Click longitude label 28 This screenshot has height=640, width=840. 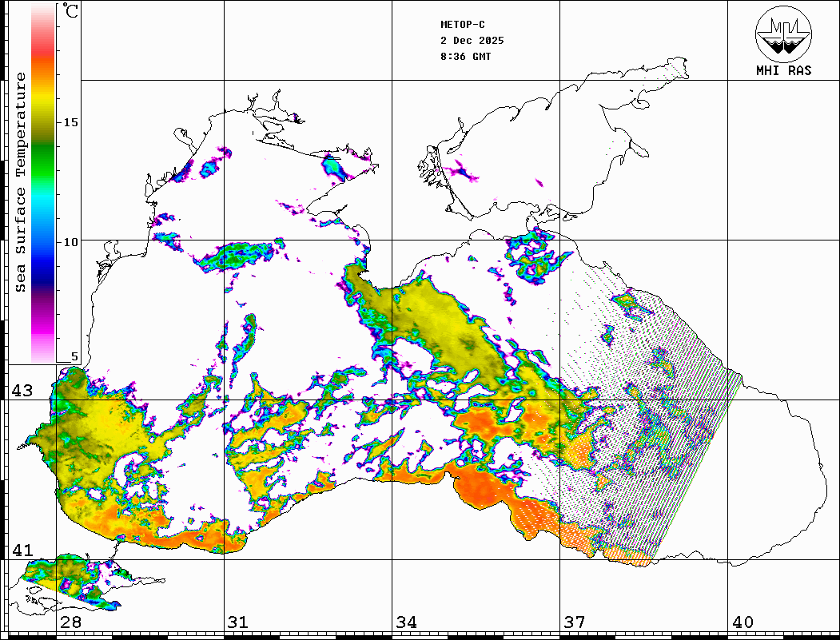coord(70,622)
